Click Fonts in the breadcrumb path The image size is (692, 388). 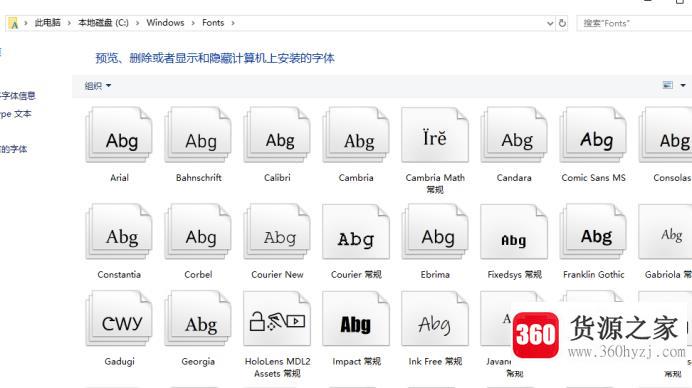point(213,23)
